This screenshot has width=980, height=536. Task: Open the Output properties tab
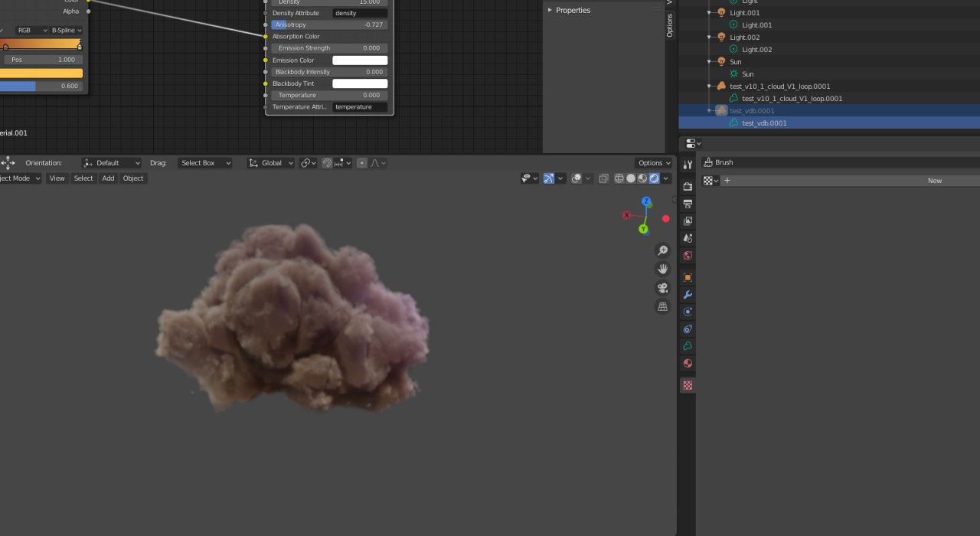(x=688, y=204)
